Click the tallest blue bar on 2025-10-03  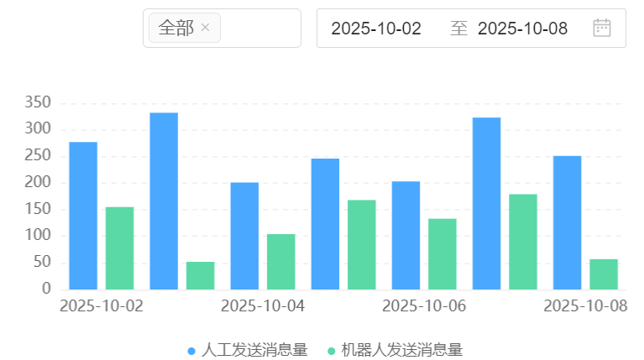164,201
